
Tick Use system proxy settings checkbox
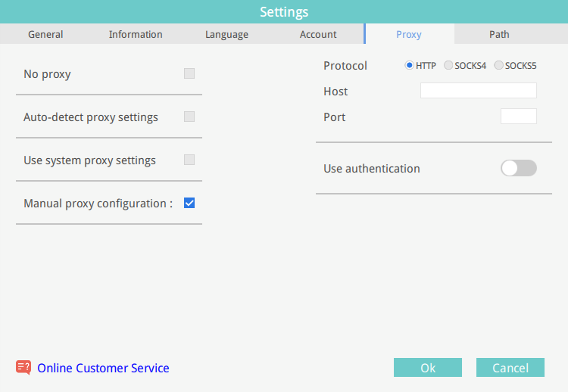coord(189,160)
